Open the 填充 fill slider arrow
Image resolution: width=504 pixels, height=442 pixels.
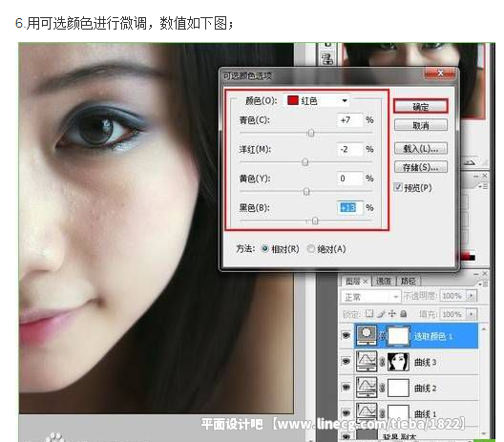coord(471,314)
